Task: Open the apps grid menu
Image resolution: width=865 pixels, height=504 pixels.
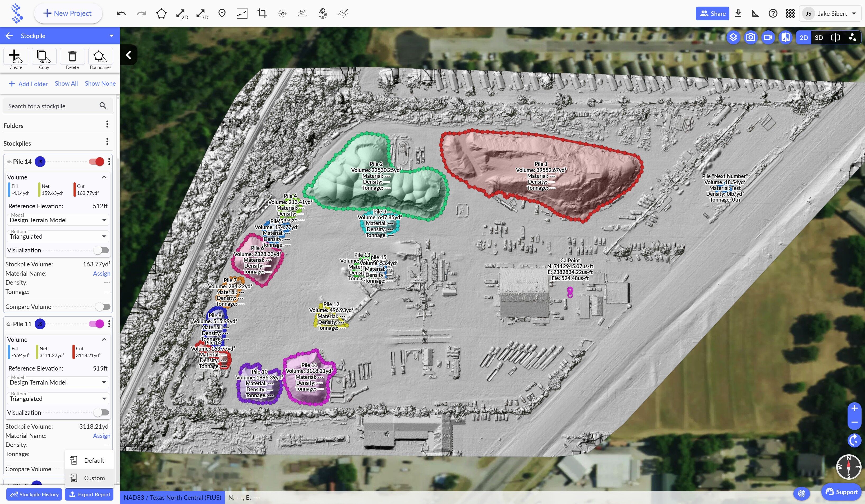Action: point(790,13)
